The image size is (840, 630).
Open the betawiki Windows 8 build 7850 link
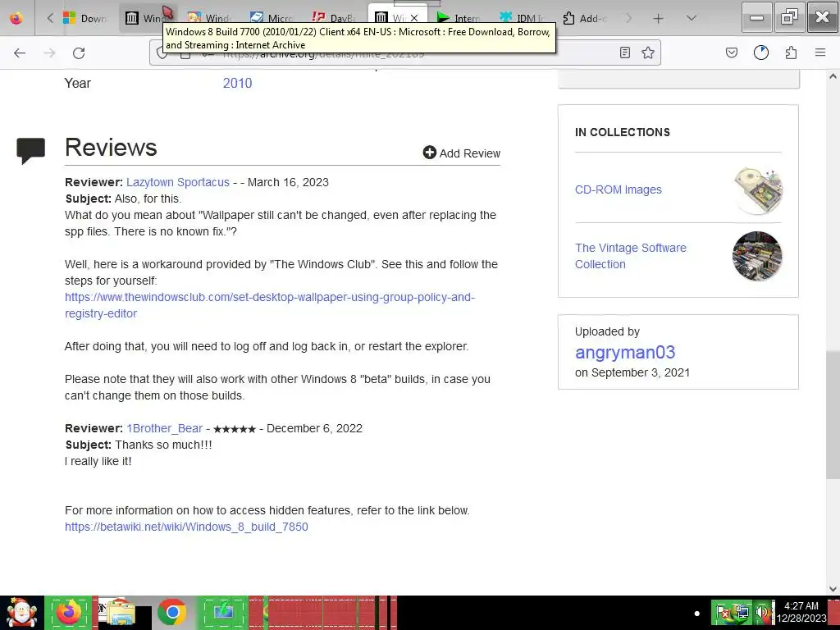coord(186,527)
